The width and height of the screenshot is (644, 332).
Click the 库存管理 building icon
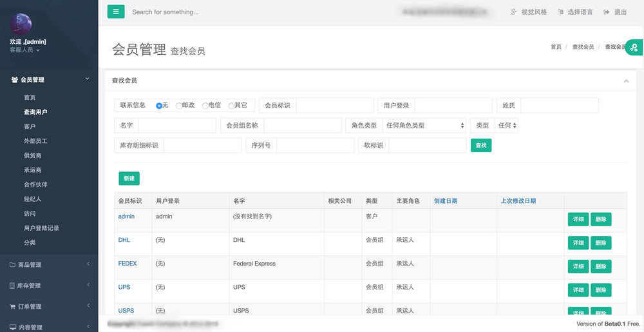pos(12,286)
